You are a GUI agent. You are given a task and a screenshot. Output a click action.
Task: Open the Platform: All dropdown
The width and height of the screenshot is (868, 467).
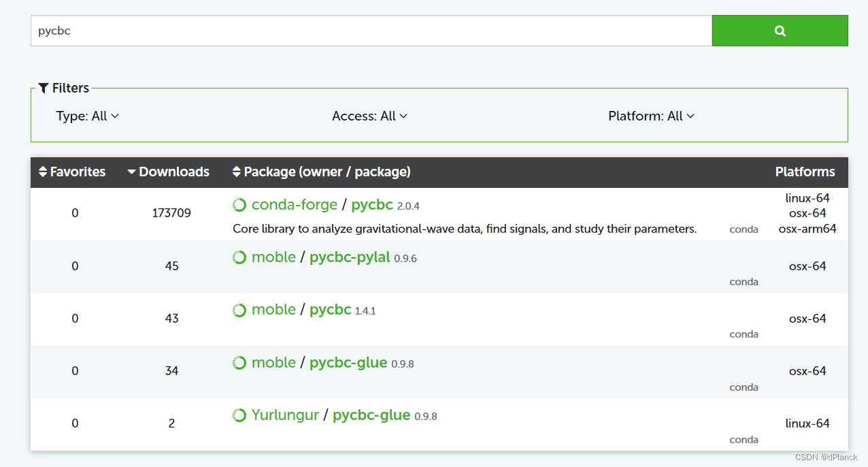pyautogui.click(x=652, y=116)
